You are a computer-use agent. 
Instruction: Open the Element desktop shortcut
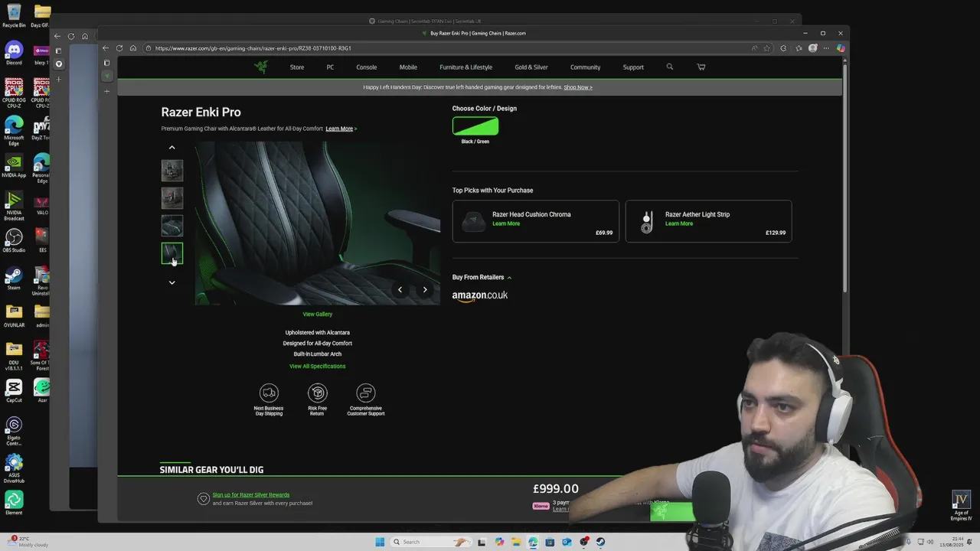click(x=14, y=503)
